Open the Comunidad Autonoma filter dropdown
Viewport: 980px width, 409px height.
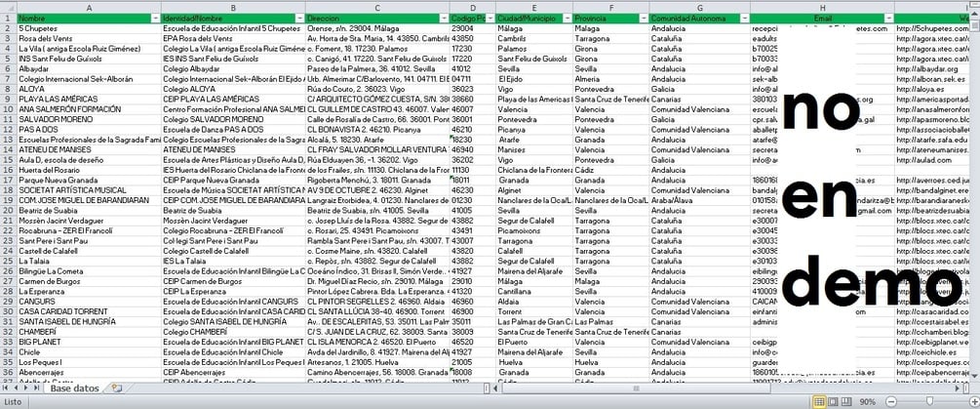click(744, 19)
